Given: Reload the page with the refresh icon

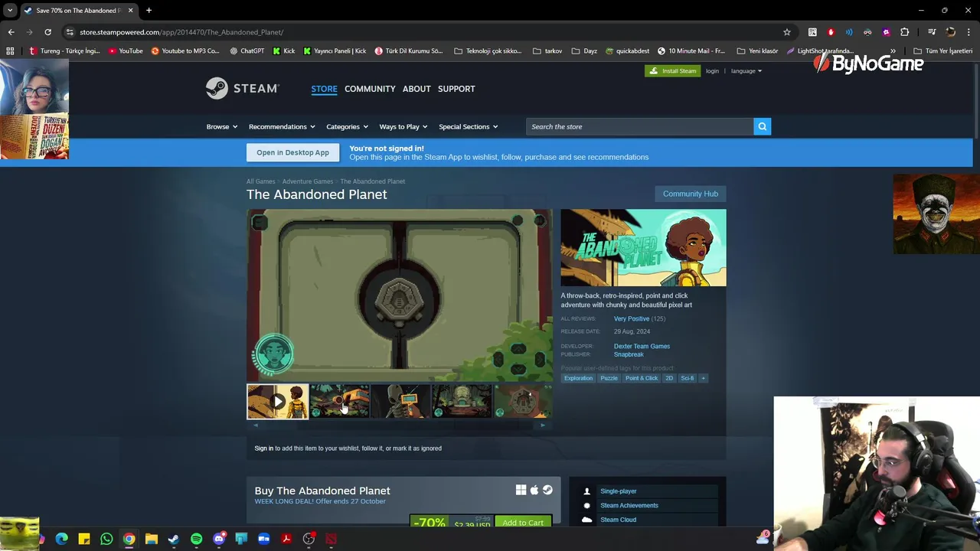Looking at the screenshot, I should tap(47, 32).
